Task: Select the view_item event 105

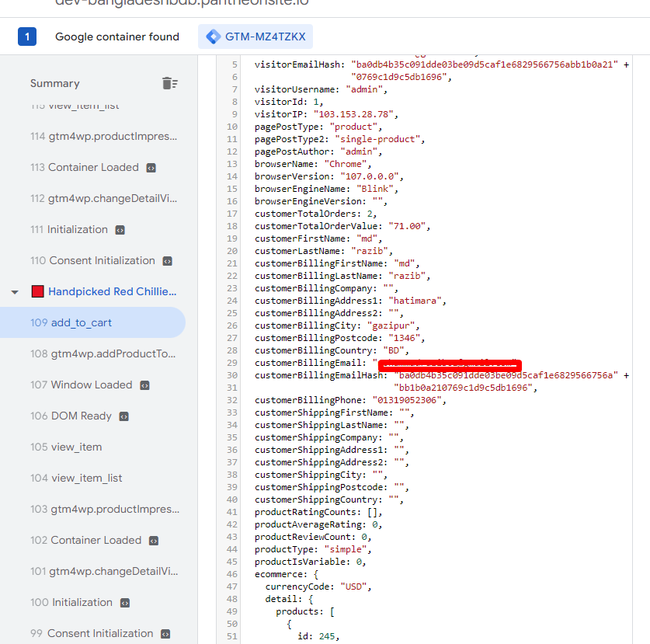Action: tap(75, 447)
